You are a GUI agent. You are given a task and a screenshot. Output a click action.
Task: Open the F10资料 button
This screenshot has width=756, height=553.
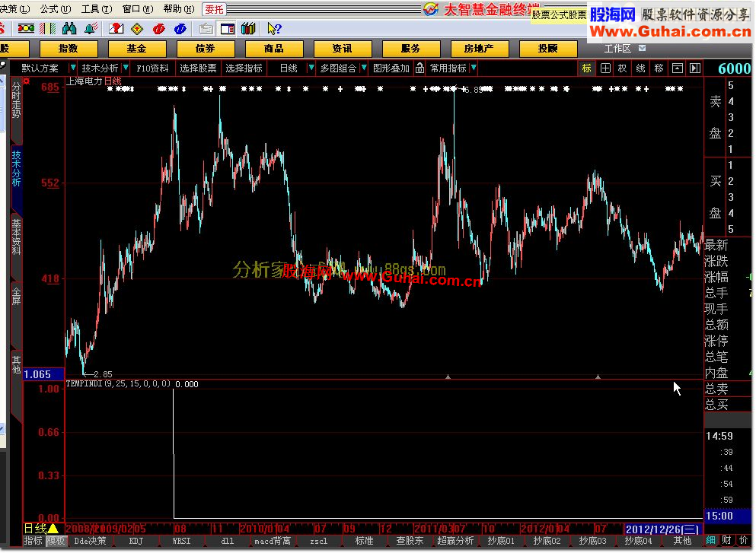point(152,68)
